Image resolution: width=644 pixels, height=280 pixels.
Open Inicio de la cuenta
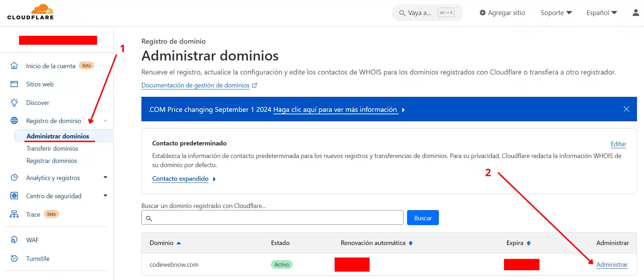point(51,66)
